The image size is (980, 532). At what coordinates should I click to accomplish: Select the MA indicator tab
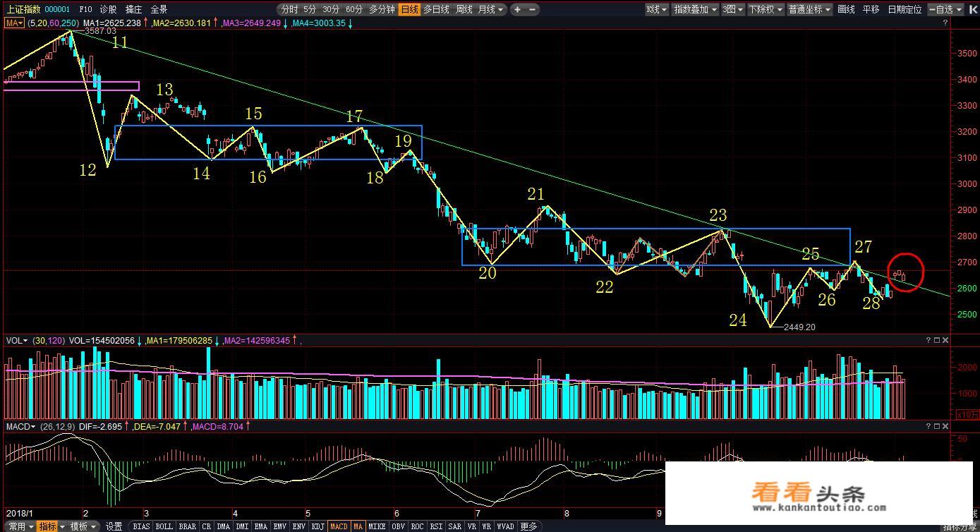pyautogui.click(x=358, y=526)
